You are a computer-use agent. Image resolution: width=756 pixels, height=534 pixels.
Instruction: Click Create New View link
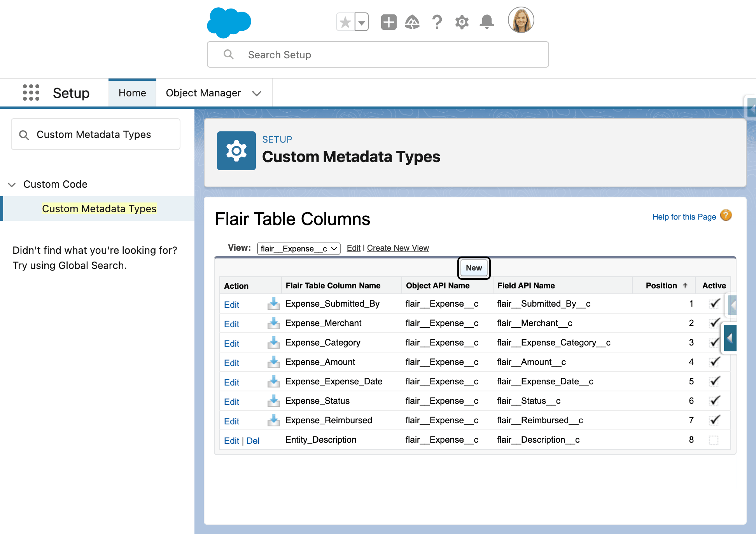click(x=398, y=248)
